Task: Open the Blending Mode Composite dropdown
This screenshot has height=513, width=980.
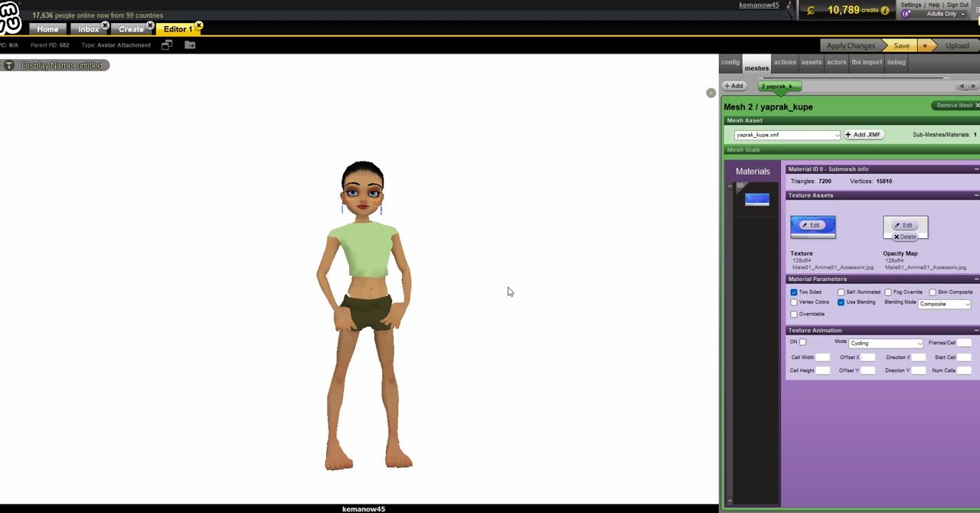Action: [945, 304]
